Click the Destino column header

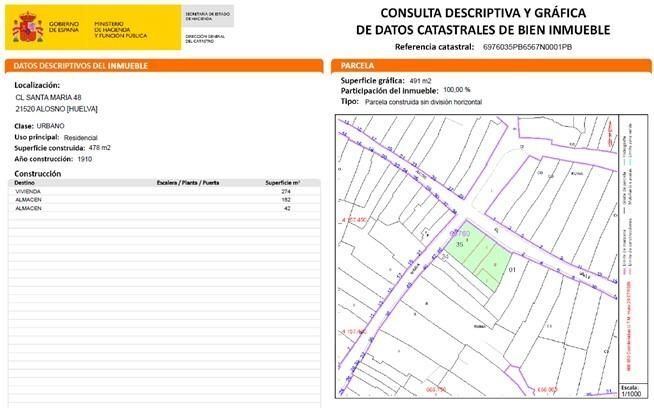(x=25, y=183)
